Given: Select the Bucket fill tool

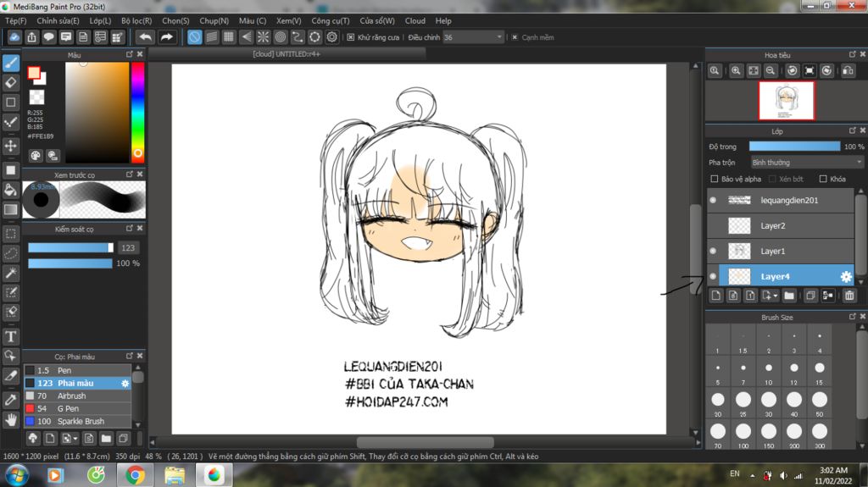Looking at the screenshot, I should point(11,190).
